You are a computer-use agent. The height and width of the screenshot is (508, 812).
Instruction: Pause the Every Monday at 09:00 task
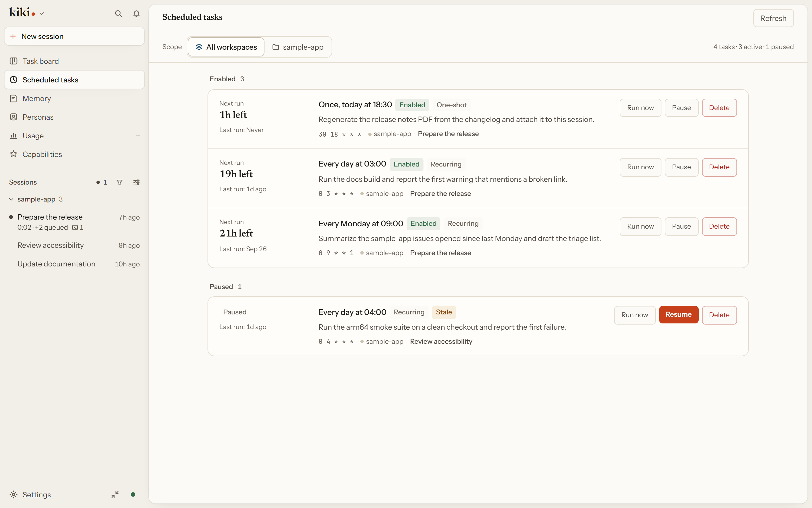[681, 226]
